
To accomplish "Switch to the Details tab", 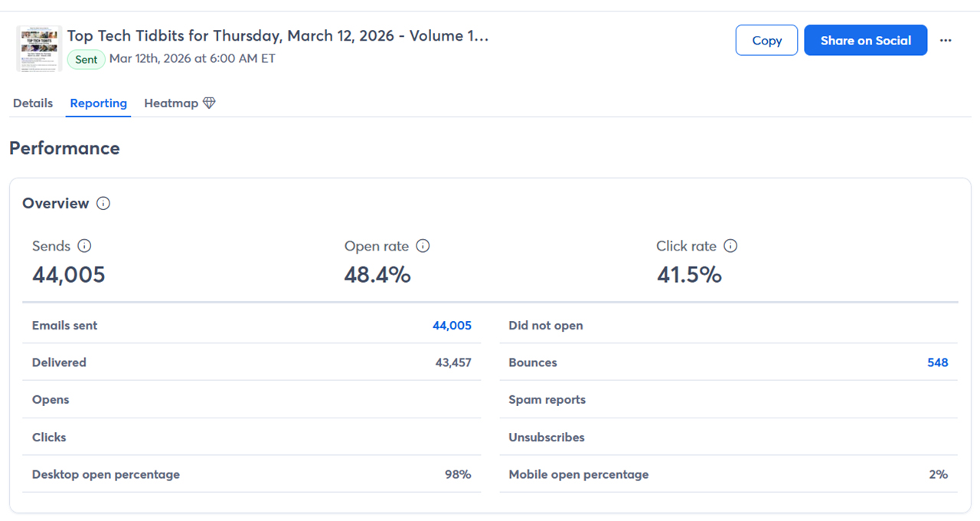I will coord(33,103).
